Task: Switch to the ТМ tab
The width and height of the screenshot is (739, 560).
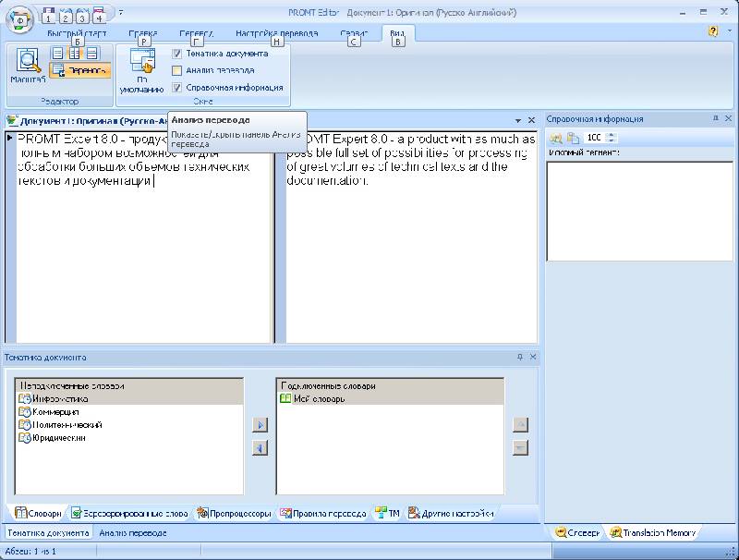Action: pyautogui.click(x=387, y=514)
